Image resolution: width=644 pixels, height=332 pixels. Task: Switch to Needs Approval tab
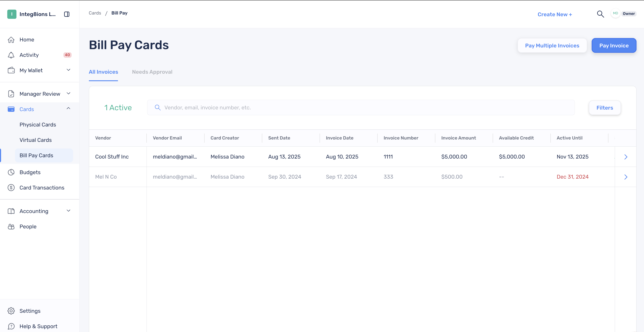[x=152, y=72]
